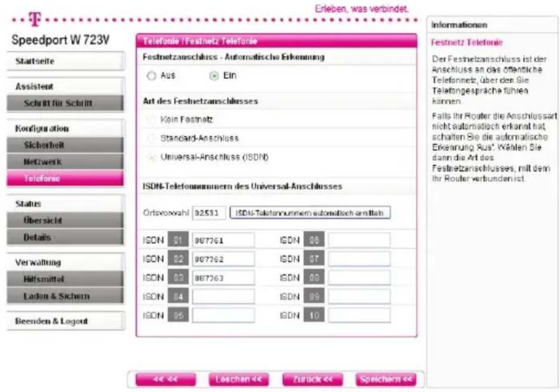Select the Aus radio button

coord(152,76)
